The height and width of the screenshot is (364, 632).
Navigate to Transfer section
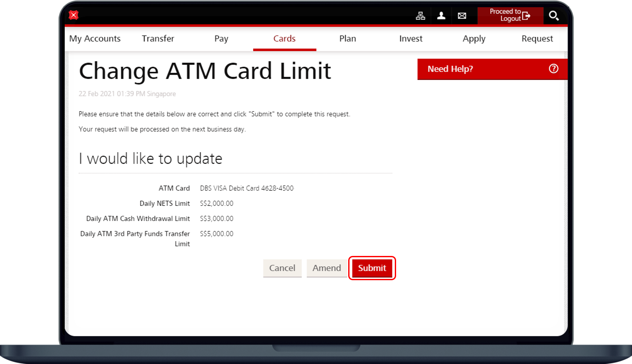[158, 39]
